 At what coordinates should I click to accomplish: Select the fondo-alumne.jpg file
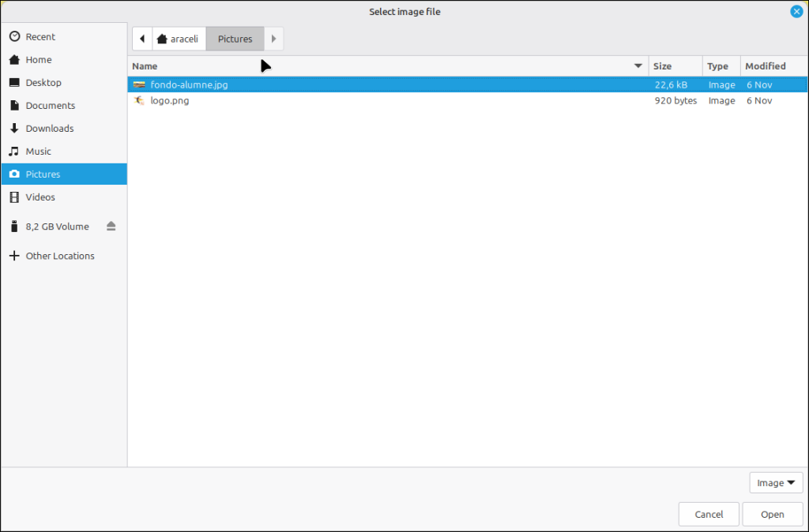tap(189, 84)
